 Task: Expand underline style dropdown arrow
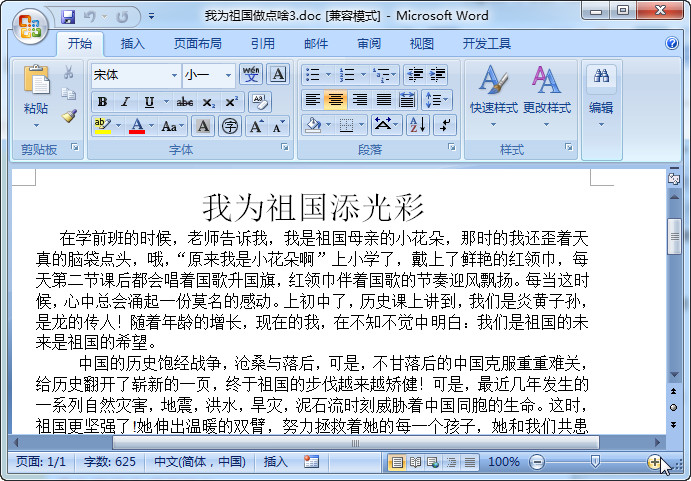(167, 102)
